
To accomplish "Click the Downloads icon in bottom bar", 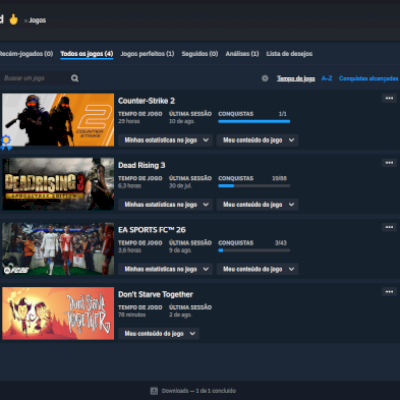I will (x=154, y=391).
